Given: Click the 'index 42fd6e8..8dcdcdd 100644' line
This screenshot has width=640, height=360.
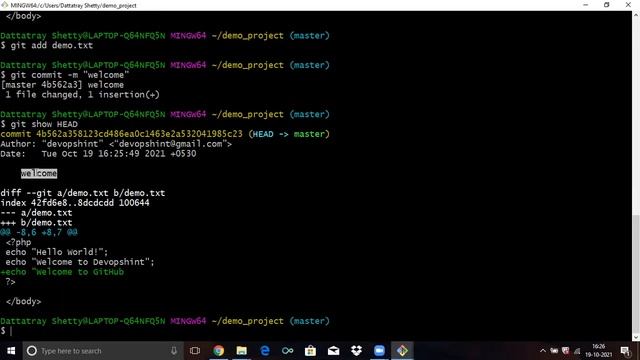Looking at the screenshot, I should point(75,203).
